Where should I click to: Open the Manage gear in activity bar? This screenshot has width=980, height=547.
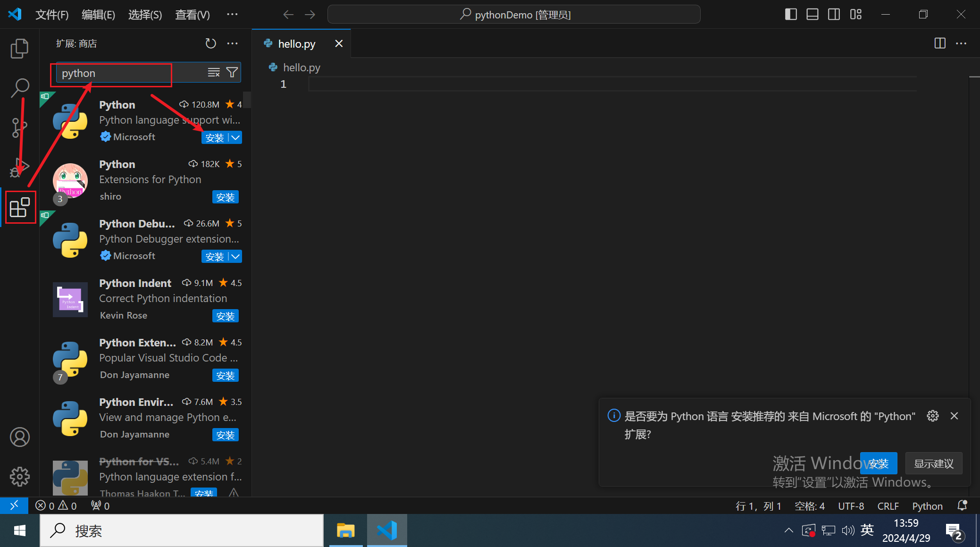[19, 476]
